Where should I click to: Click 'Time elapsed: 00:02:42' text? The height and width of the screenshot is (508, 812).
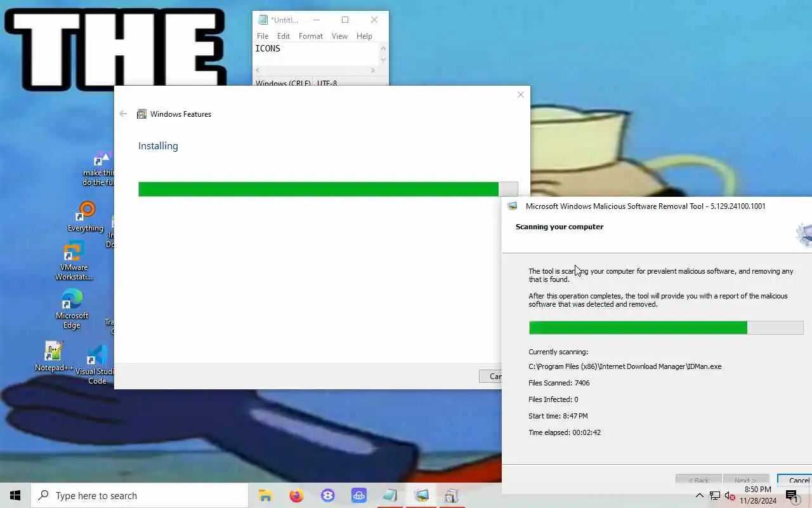click(x=565, y=432)
